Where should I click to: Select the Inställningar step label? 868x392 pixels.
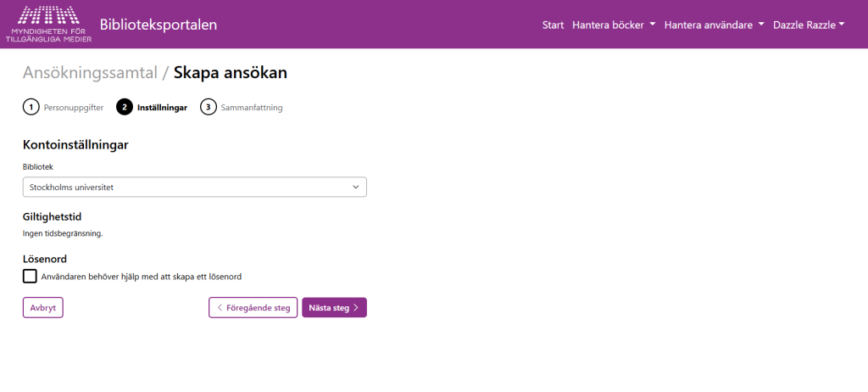(x=162, y=108)
